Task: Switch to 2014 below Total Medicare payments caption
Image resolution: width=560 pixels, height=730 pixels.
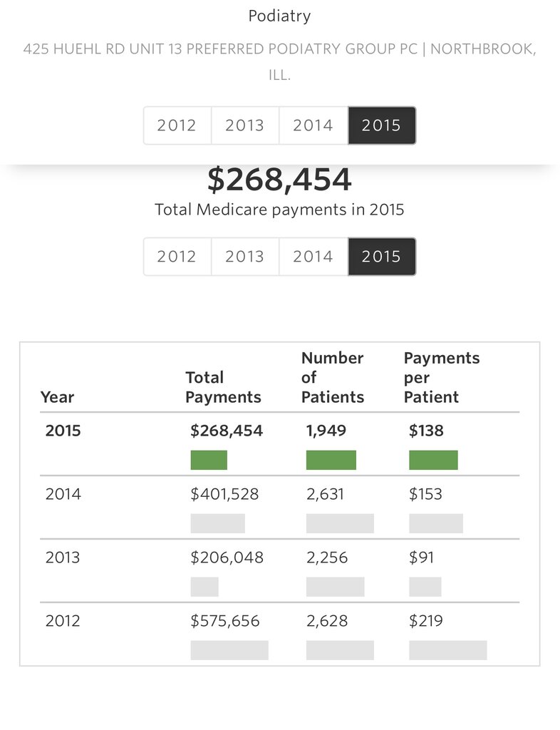Action: [x=313, y=257]
